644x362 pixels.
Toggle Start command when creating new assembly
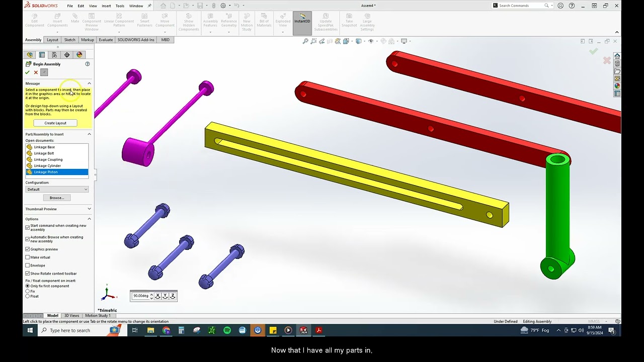28,227
